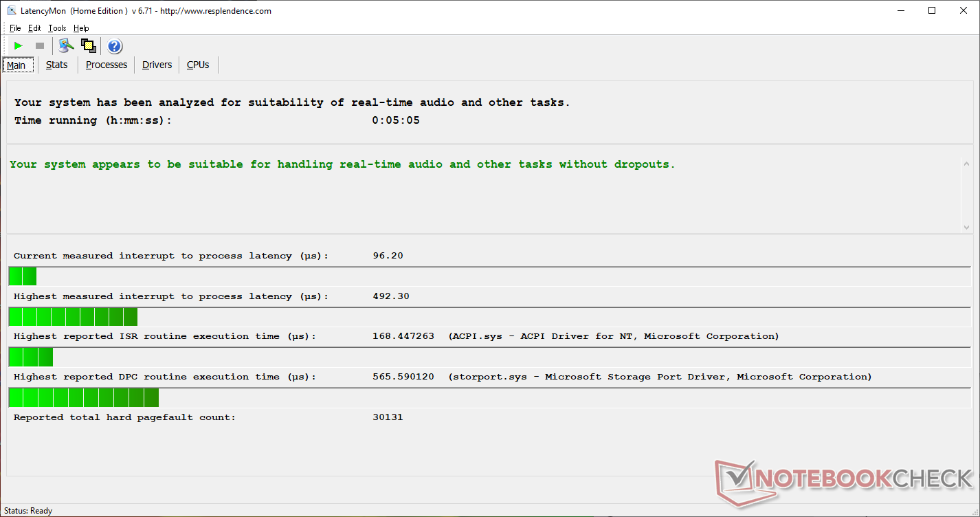Image resolution: width=980 pixels, height=517 pixels.
Task: Open the Tools menu
Action: tap(57, 28)
